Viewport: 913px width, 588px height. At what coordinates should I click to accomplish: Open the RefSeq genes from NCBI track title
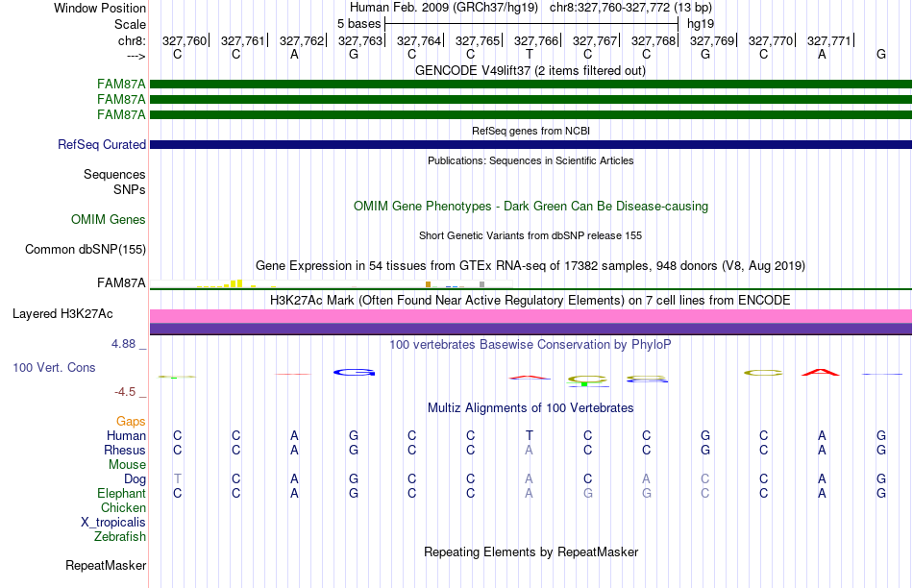point(531,131)
